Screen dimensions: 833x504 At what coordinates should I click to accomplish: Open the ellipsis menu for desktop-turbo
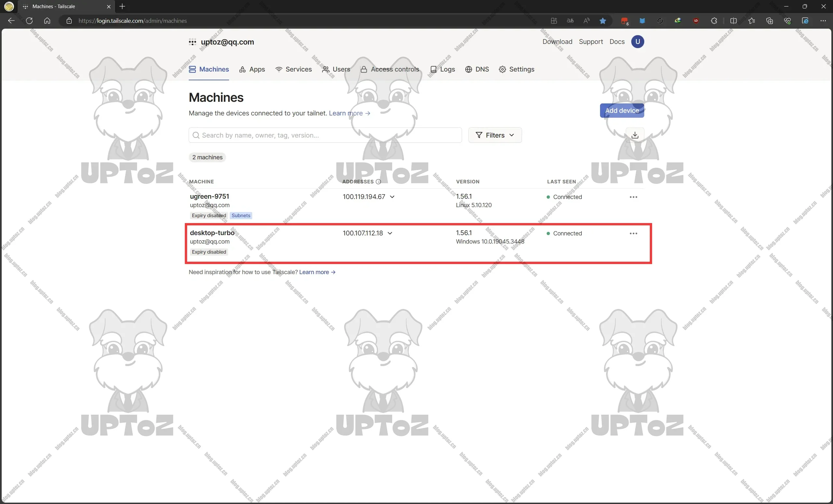point(633,233)
